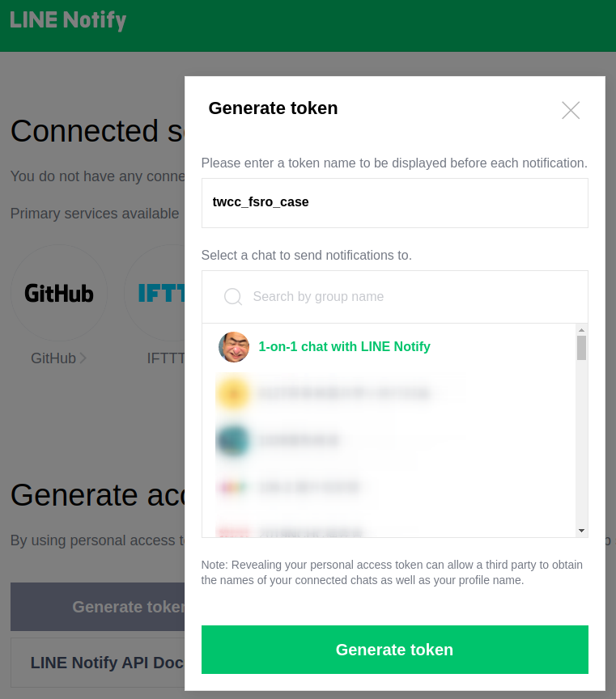Click the chevron next to GitHub label

83,358
